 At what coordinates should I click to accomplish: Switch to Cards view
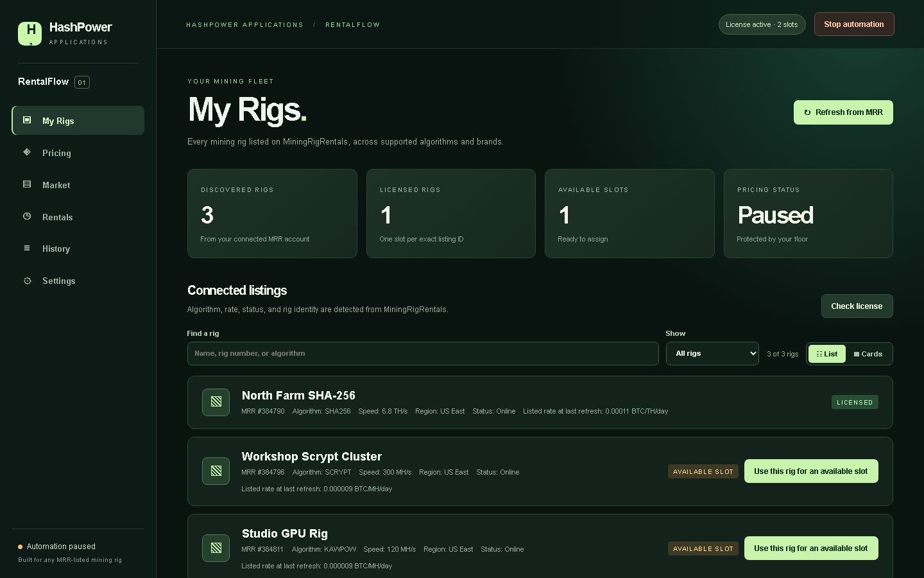tap(868, 354)
